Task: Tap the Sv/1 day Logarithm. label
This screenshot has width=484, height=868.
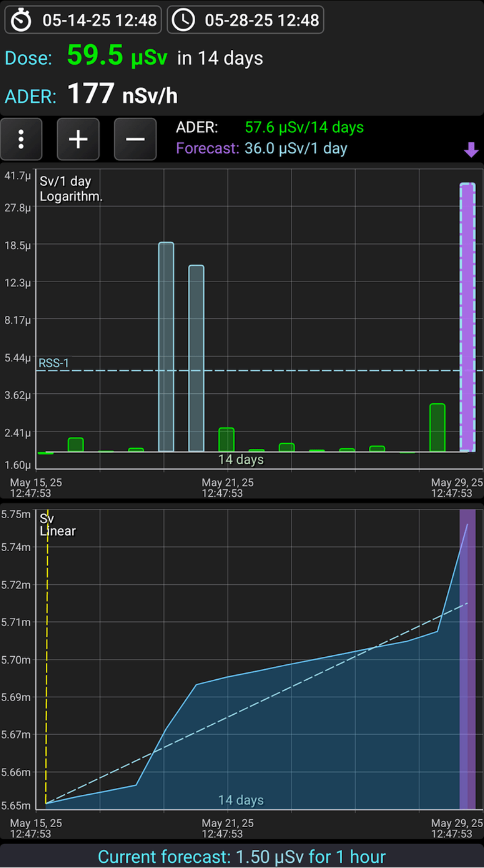Action: coord(71,189)
